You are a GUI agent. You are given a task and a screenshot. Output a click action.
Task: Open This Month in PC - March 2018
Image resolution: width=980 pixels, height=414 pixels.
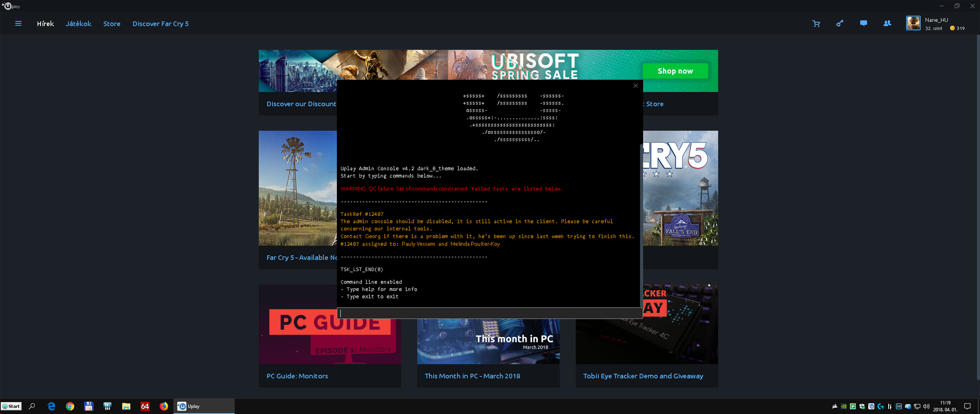[472, 376]
